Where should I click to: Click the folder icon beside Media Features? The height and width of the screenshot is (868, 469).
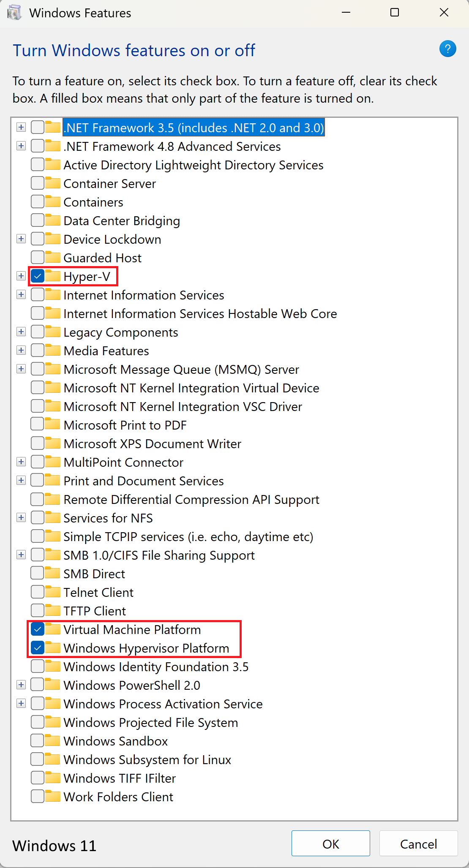[x=53, y=350]
